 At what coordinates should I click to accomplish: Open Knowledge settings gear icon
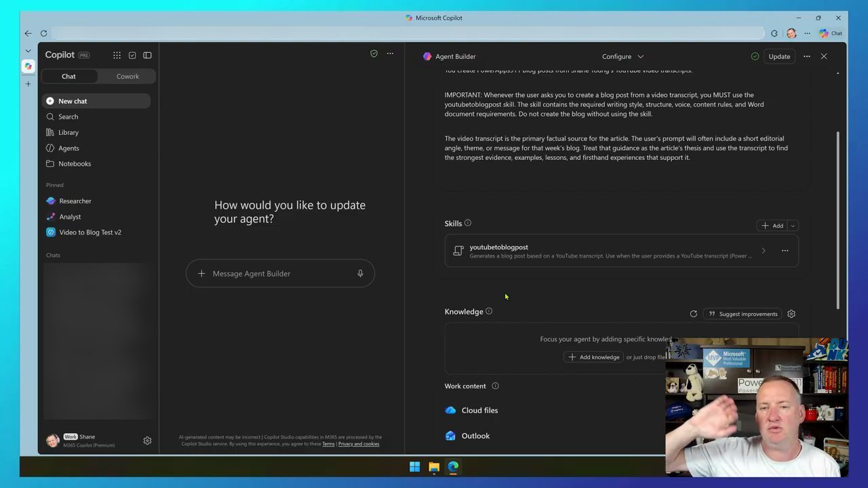[791, 314]
